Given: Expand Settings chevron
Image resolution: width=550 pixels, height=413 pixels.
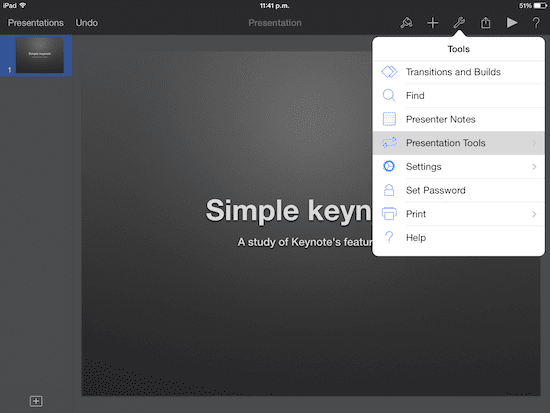Looking at the screenshot, I should pyautogui.click(x=534, y=167).
